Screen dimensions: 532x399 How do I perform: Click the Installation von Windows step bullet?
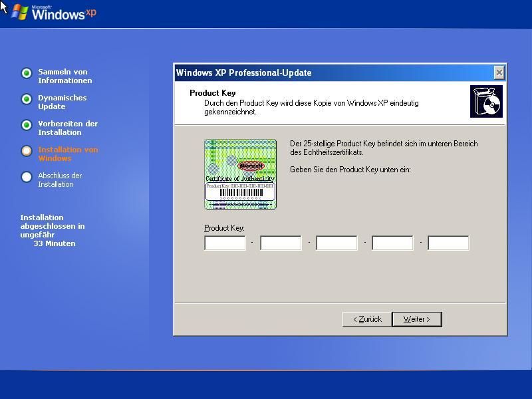tap(27, 151)
